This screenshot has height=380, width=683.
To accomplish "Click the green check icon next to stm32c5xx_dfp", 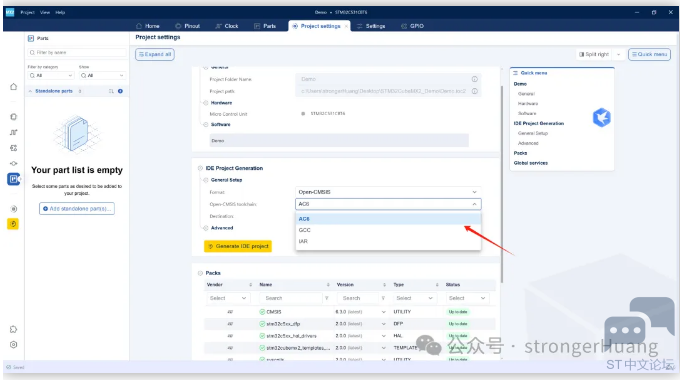I will pos(262,324).
